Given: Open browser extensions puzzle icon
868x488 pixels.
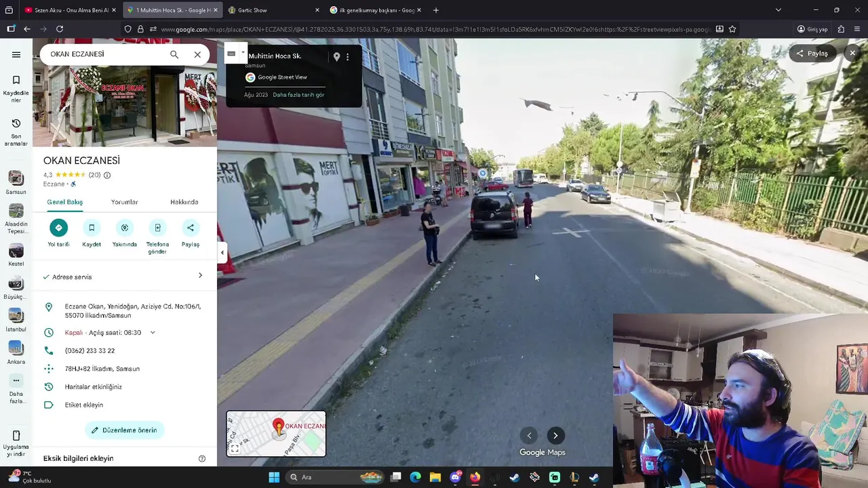Looking at the screenshot, I should point(841,29).
